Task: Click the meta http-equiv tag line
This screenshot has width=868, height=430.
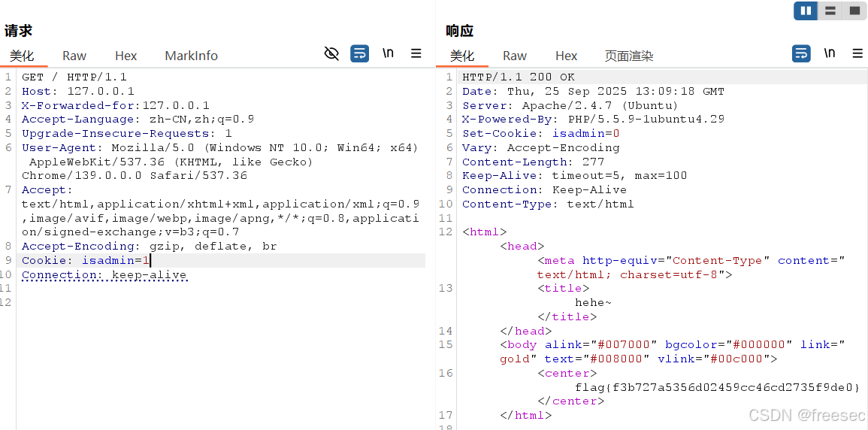Action: [x=691, y=268]
